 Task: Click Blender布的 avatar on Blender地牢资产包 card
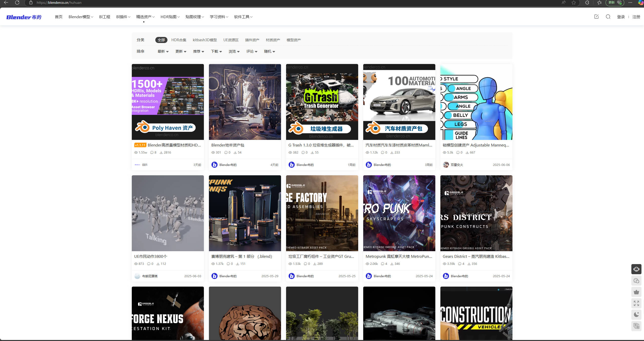214,165
